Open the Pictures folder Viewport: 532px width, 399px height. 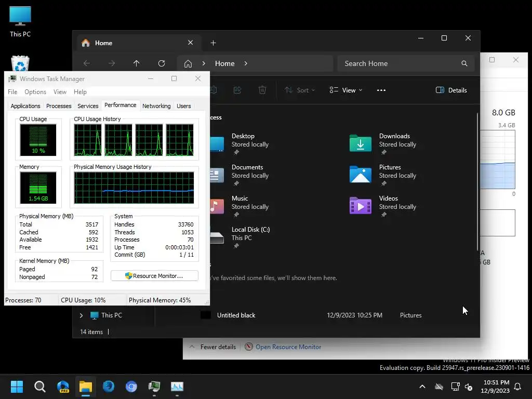pos(383,175)
